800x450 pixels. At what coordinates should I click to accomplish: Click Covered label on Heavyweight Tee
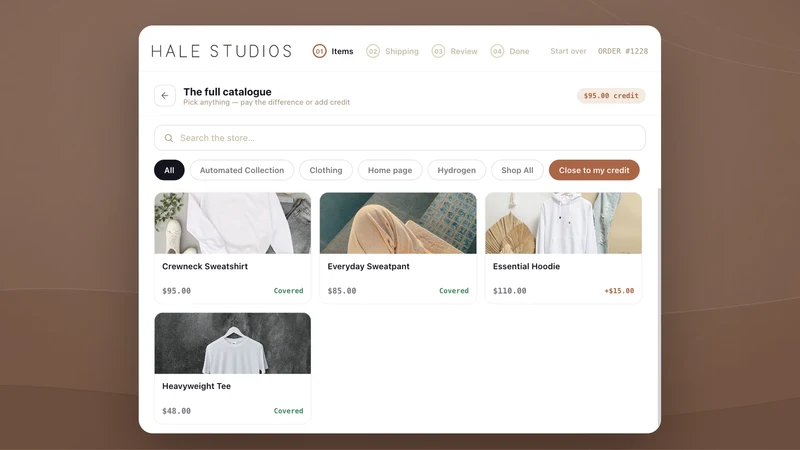[x=288, y=411]
